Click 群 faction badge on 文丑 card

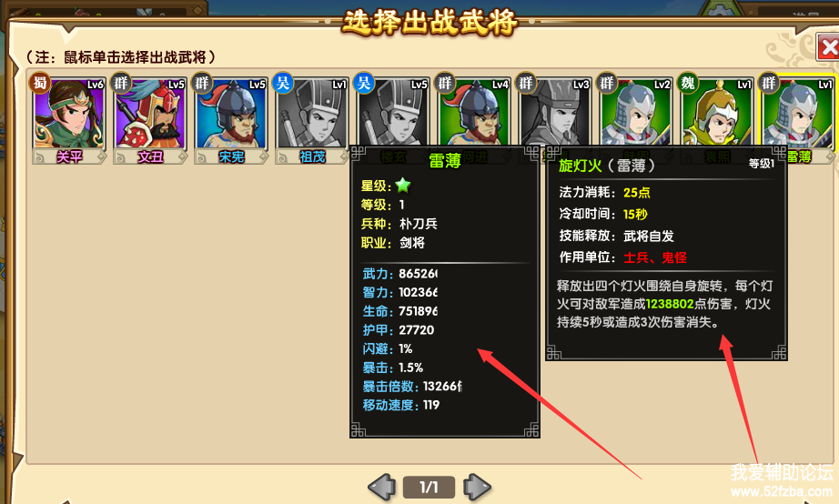[x=121, y=83]
